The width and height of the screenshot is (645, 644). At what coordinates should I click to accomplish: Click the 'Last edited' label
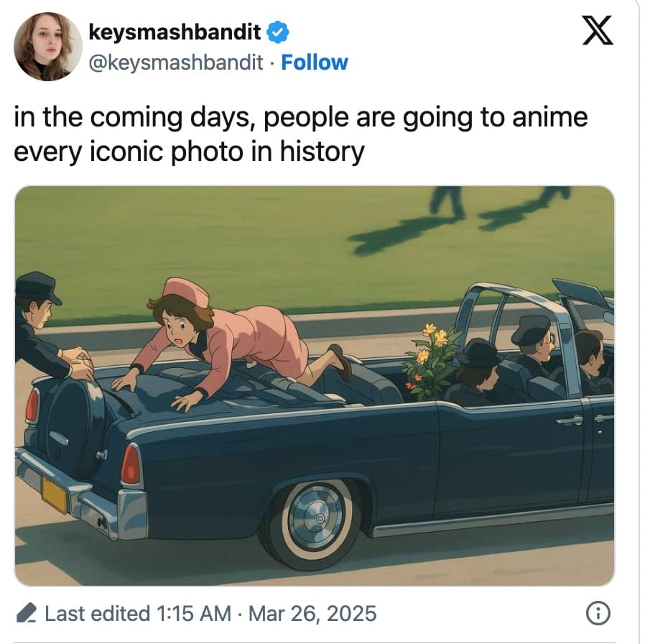95,613
